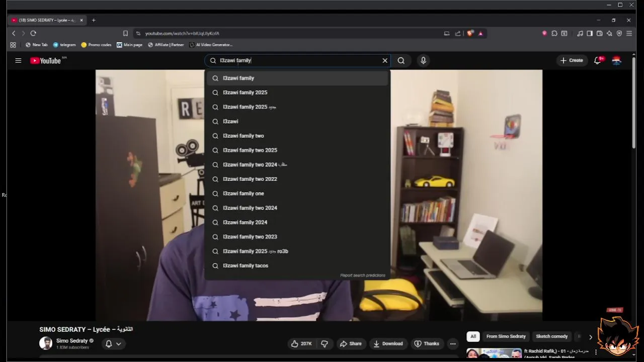Image resolution: width=644 pixels, height=362 pixels.
Task: Choose suggestion 'l3zawi family two 2022'
Action: click(297, 179)
